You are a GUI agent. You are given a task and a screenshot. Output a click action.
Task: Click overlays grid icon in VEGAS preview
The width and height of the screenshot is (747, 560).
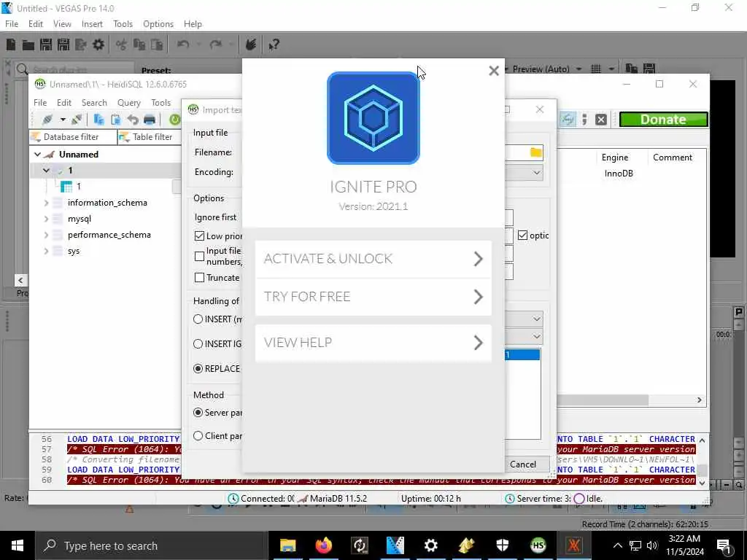(x=595, y=69)
